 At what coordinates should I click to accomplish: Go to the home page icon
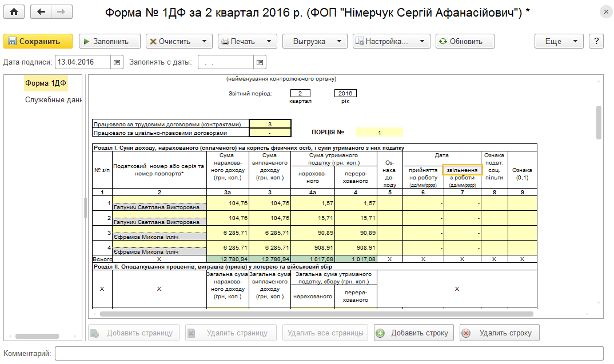(14, 12)
